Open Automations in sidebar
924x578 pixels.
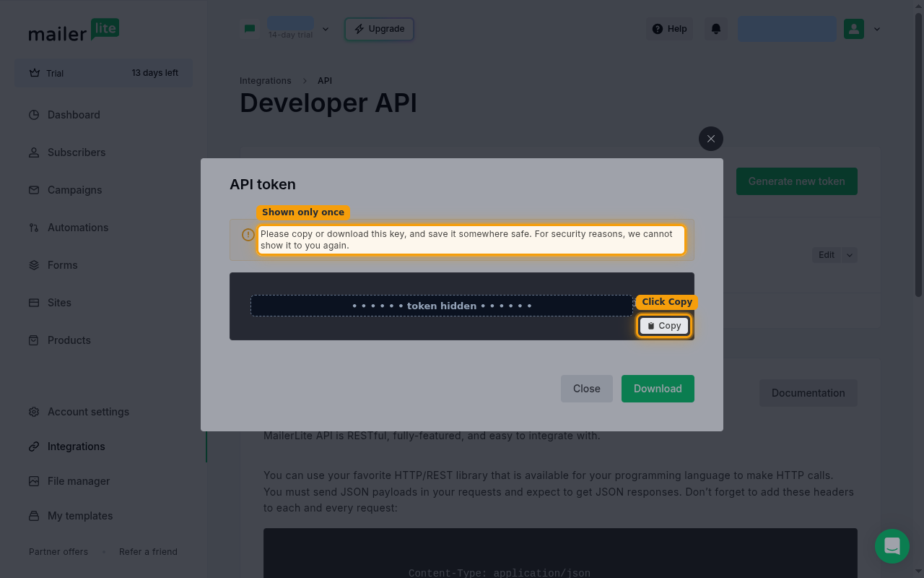(78, 228)
